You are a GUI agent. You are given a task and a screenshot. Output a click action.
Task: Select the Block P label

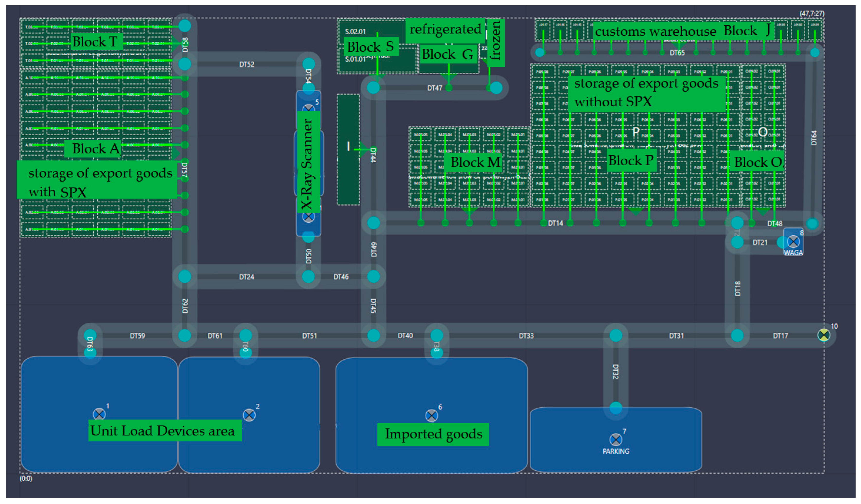(x=630, y=160)
